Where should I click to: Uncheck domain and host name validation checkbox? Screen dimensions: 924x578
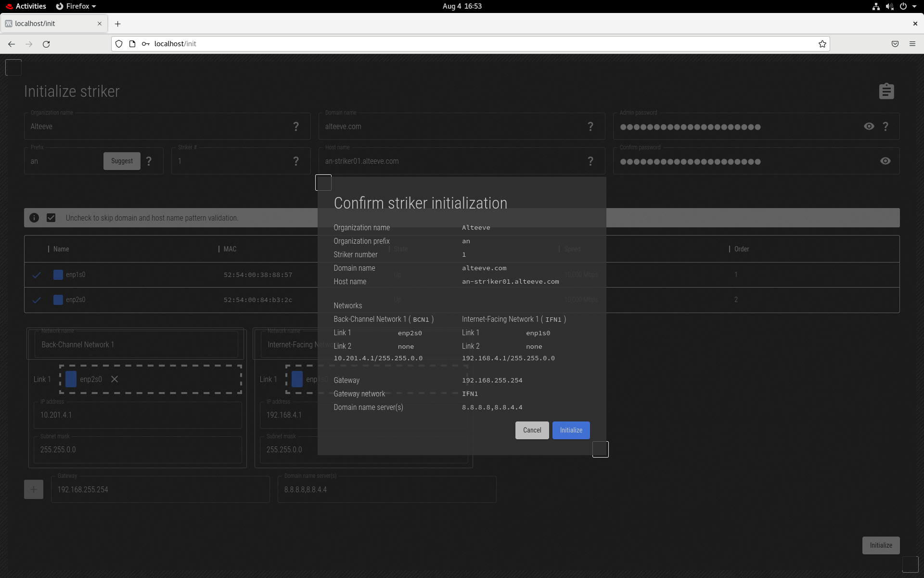click(51, 218)
